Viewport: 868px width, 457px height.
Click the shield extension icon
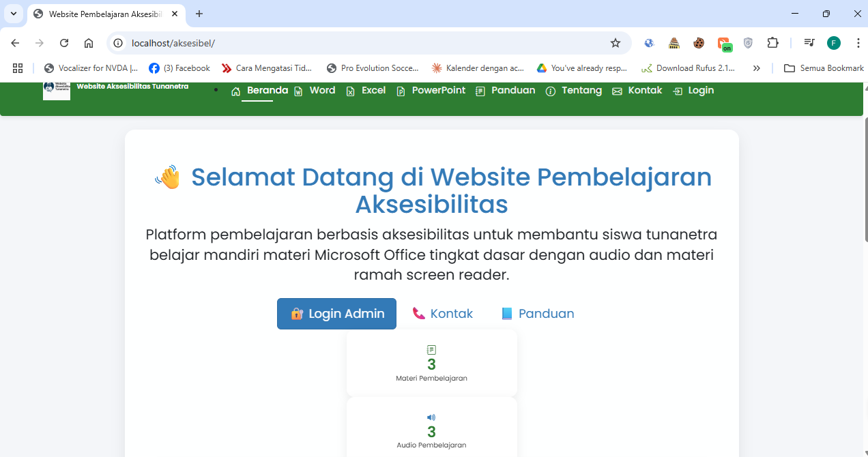coord(748,43)
